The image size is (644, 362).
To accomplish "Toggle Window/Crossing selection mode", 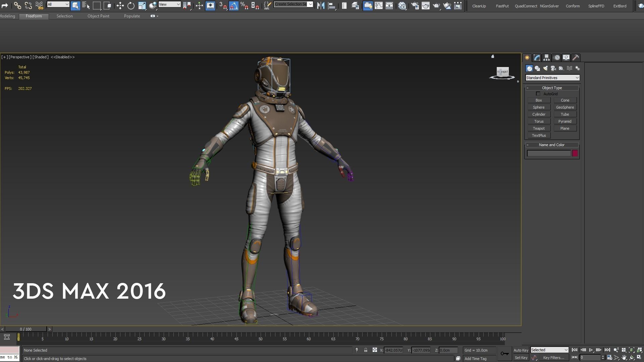I will tap(107, 5).
